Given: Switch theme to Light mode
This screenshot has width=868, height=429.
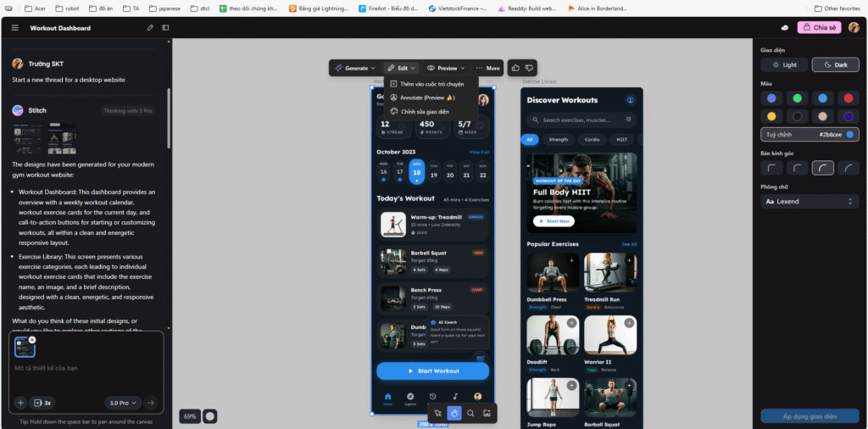Looking at the screenshot, I should tap(784, 64).
